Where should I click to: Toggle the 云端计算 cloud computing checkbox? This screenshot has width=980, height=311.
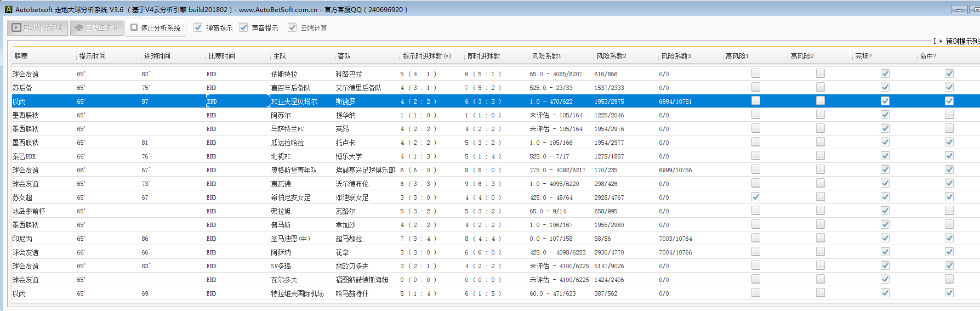click(292, 27)
